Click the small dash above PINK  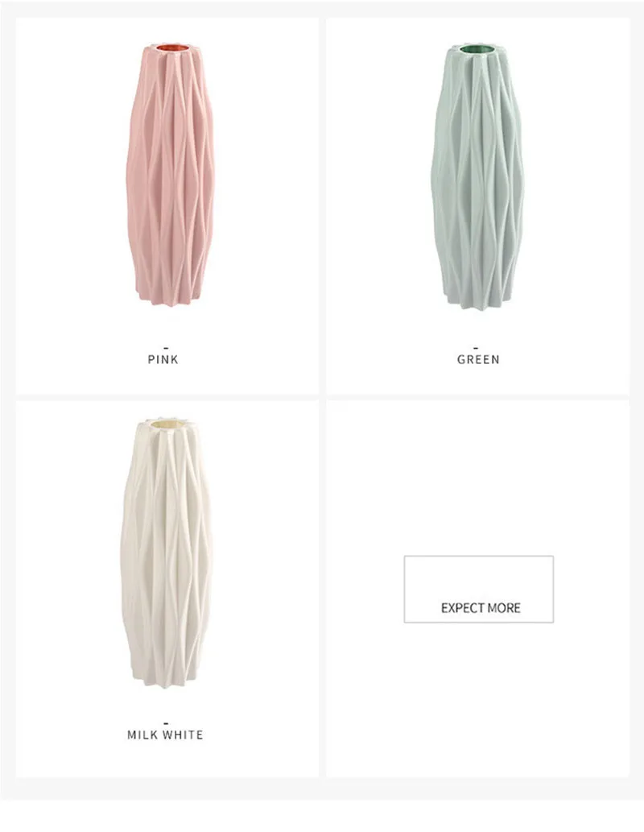166,348
